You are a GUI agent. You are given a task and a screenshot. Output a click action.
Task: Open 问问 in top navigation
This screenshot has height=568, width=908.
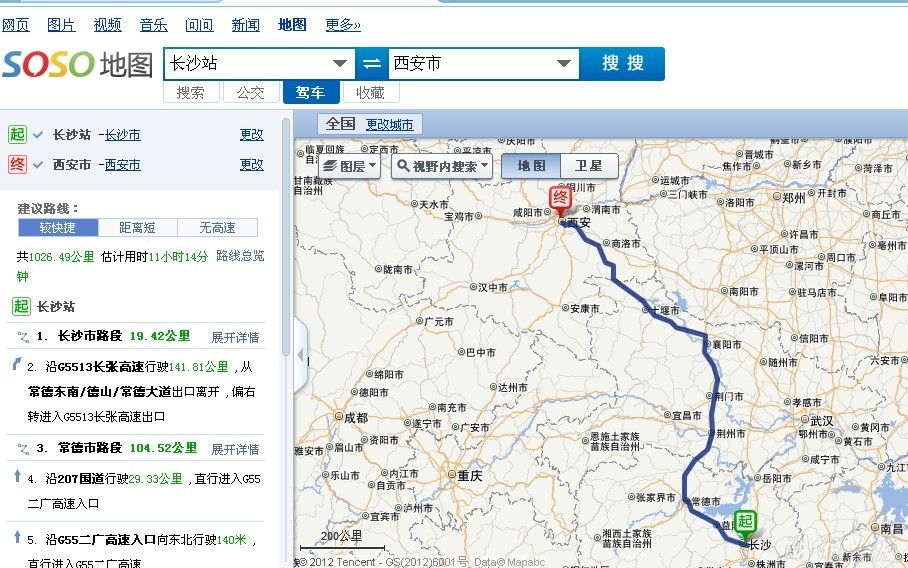tap(199, 25)
